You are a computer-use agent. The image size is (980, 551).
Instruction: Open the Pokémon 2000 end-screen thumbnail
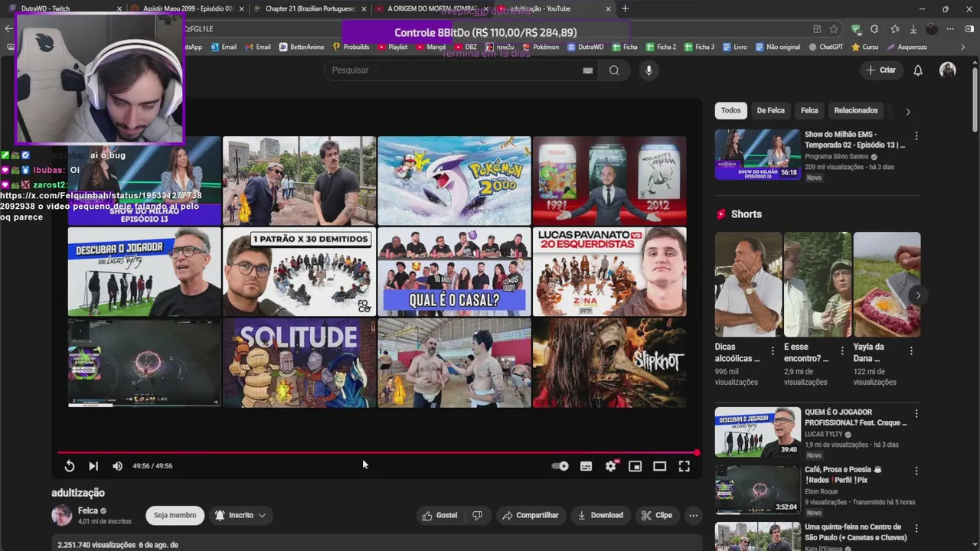click(454, 181)
